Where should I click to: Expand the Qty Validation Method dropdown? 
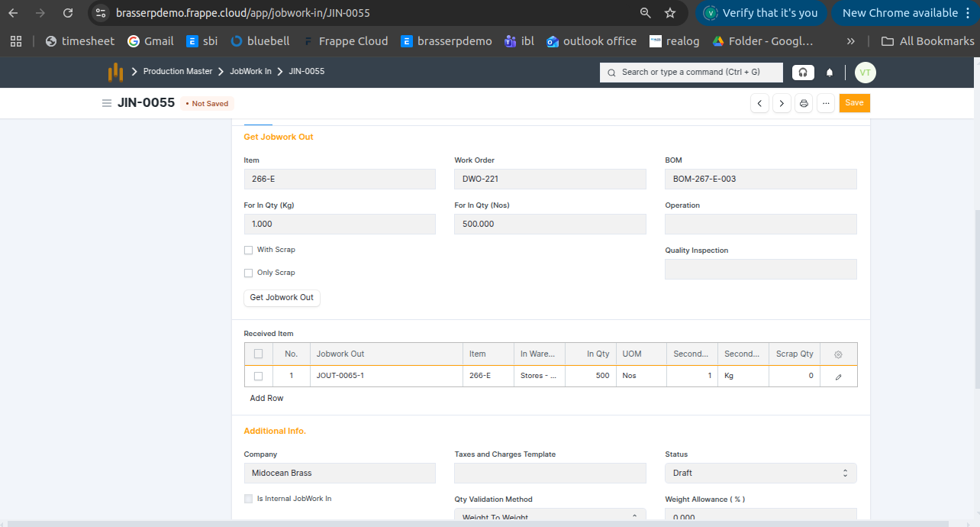550,517
